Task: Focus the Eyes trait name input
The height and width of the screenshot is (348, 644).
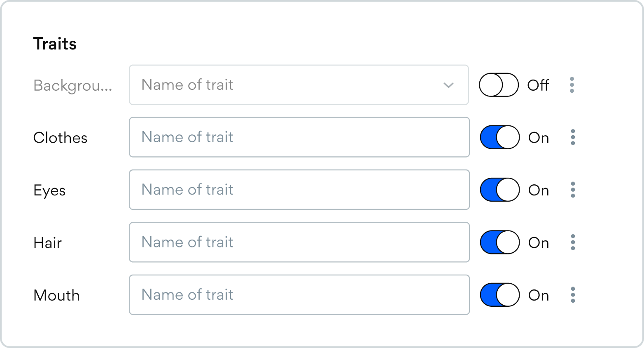Action: 299,190
